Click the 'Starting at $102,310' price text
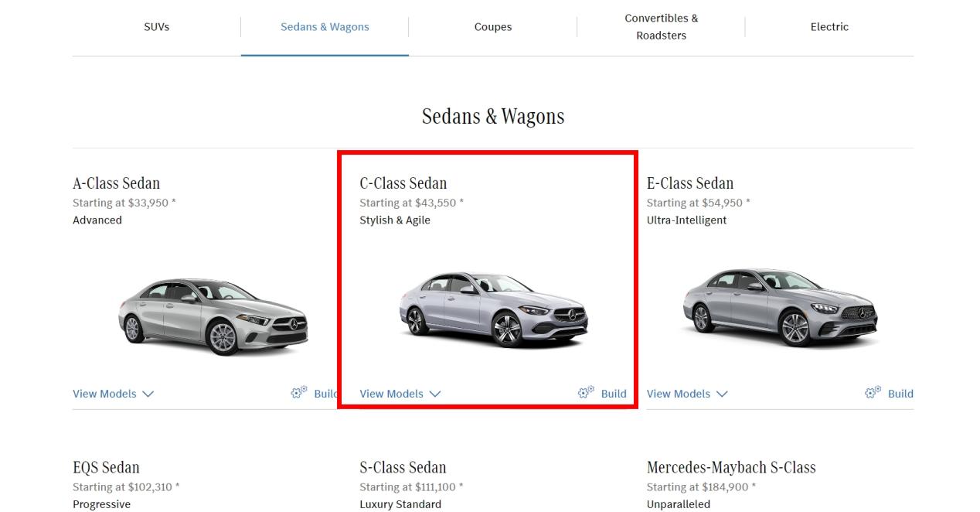 pos(126,487)
